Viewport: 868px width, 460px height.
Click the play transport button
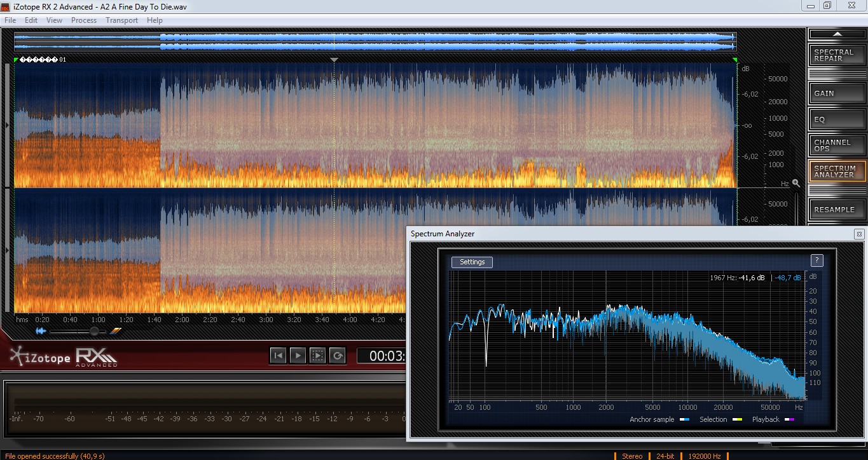298,356
